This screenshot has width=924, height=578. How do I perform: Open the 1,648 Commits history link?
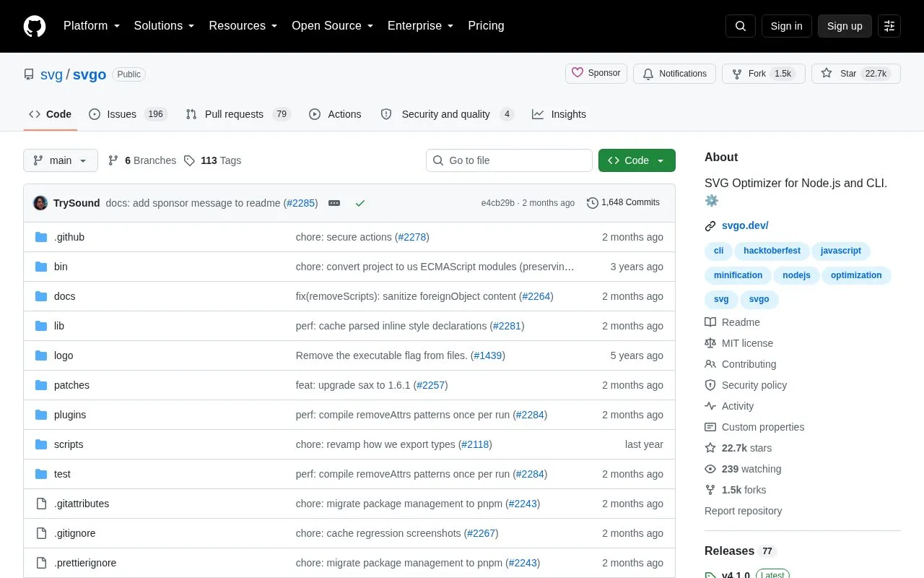[x=624, y=202]
